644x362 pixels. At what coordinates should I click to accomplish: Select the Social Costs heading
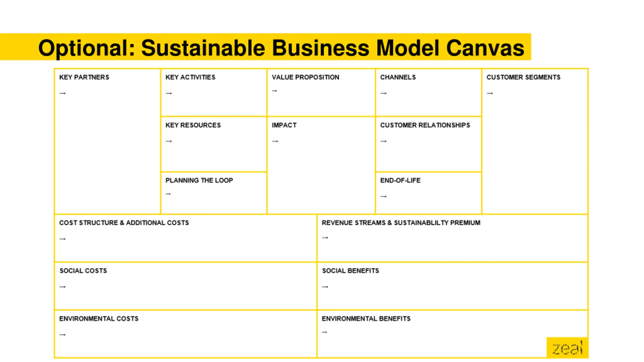tap(83, 270)
